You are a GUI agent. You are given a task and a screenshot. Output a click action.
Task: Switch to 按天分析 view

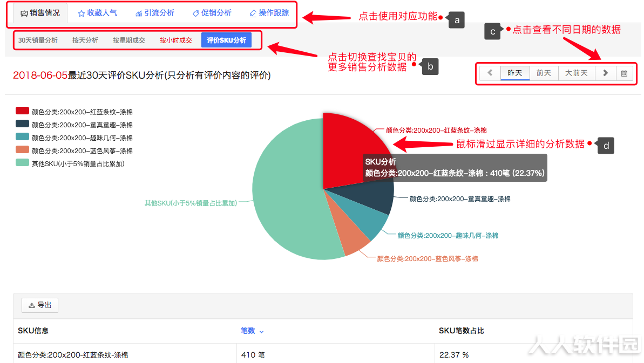[85, 40]
